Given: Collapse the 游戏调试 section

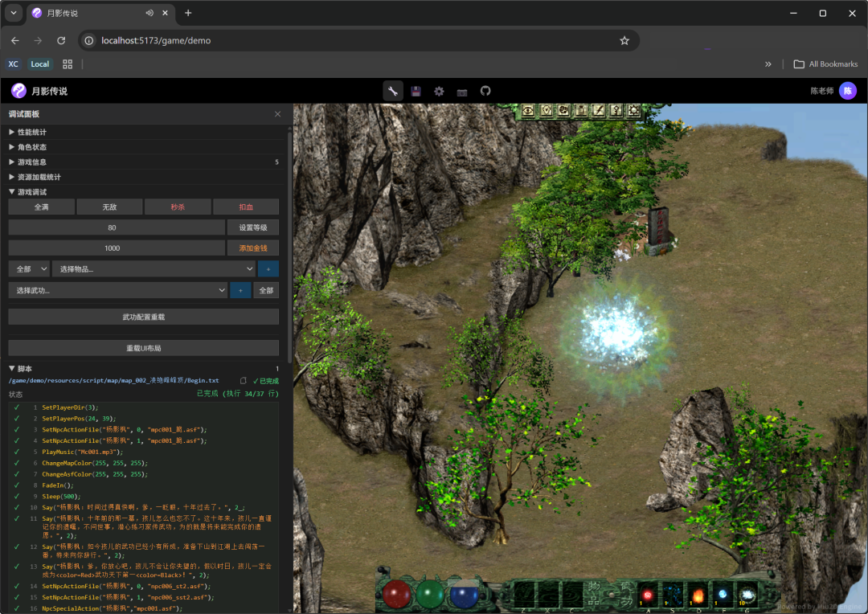Looking at the screenshot, I should [x=28, y=192].
